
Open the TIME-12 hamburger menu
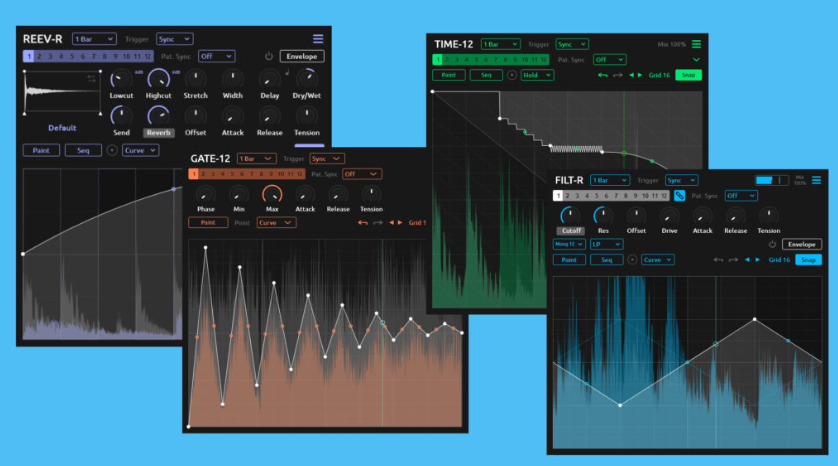coord(697,44)
